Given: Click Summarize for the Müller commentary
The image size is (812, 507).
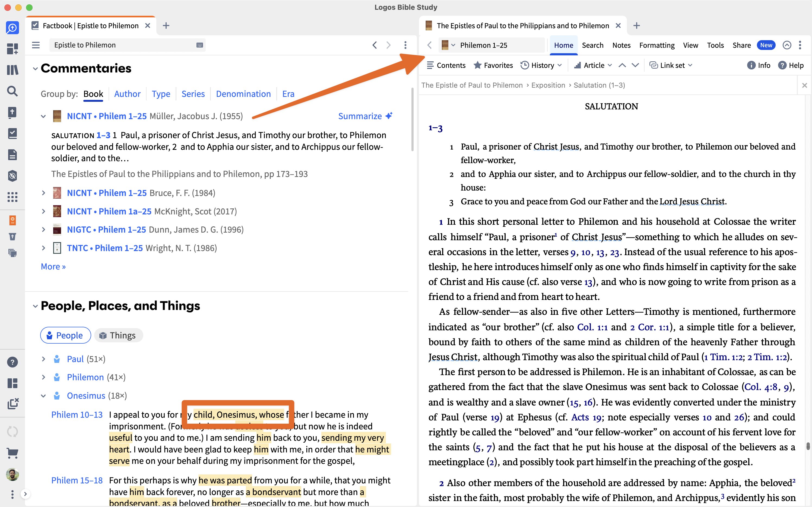Looking at the screenshot, I should (x=365, y=116).
